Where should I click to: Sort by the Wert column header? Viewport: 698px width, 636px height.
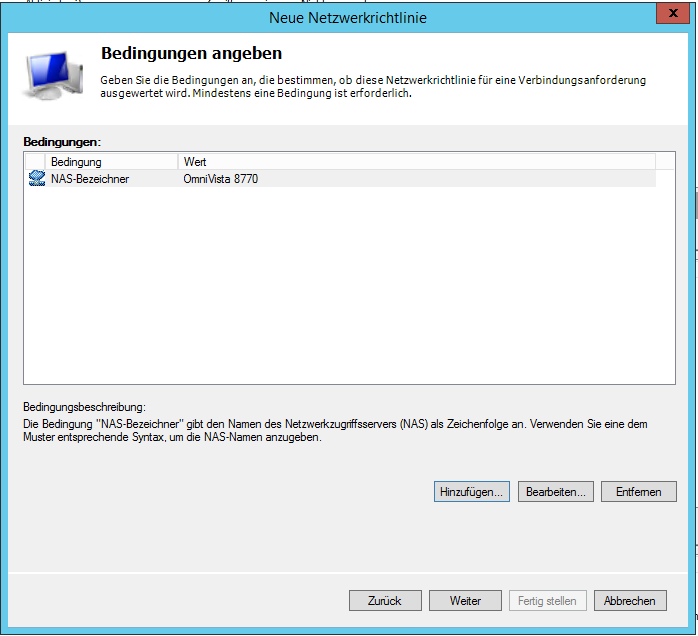coord(417,162)
